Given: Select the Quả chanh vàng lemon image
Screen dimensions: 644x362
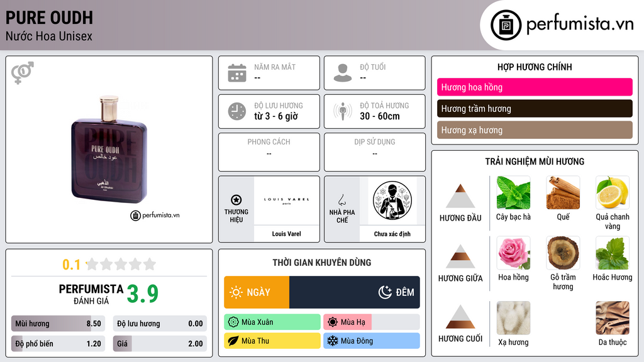Looking at the screenshot, I should tap(613, 192).
